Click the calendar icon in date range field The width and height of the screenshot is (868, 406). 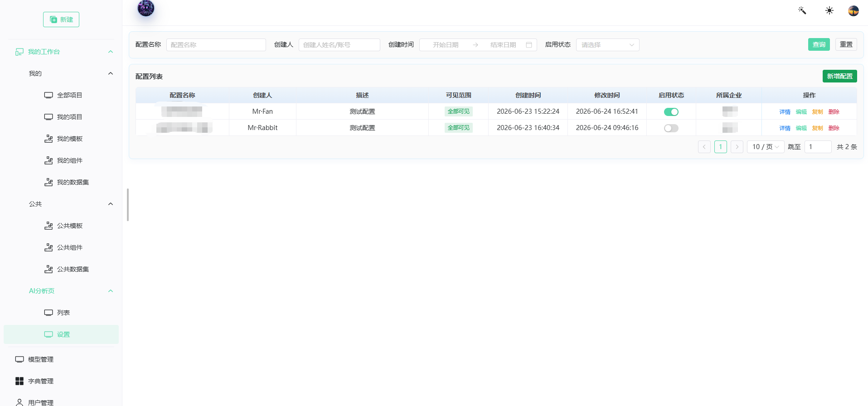pyautogui.click(x=529, y=45)
